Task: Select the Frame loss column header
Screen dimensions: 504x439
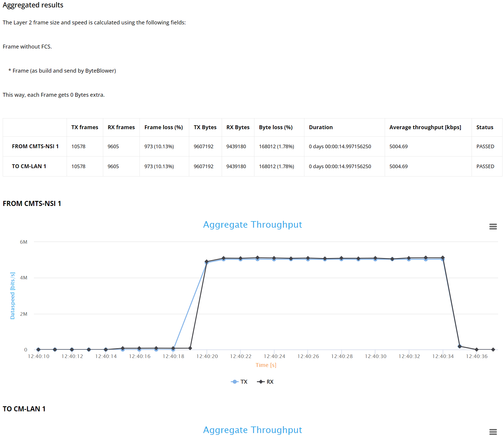Action: 164,127
